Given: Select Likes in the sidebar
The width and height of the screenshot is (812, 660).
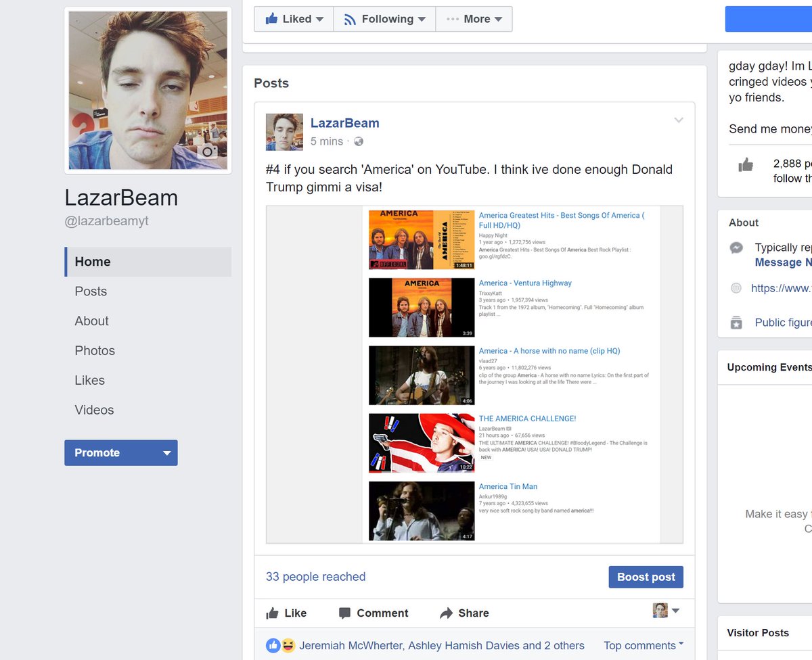Looking at the screenshot, I should click(89, 381).
